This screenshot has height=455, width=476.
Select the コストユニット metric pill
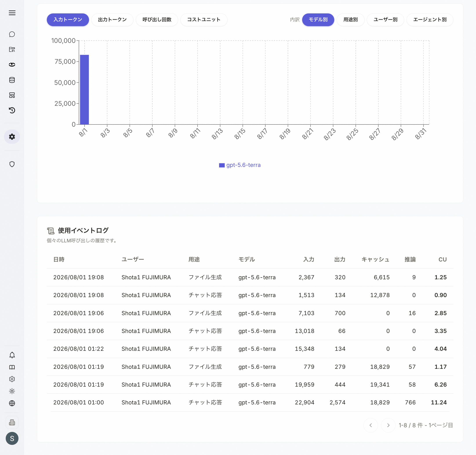tap(203, 20)
